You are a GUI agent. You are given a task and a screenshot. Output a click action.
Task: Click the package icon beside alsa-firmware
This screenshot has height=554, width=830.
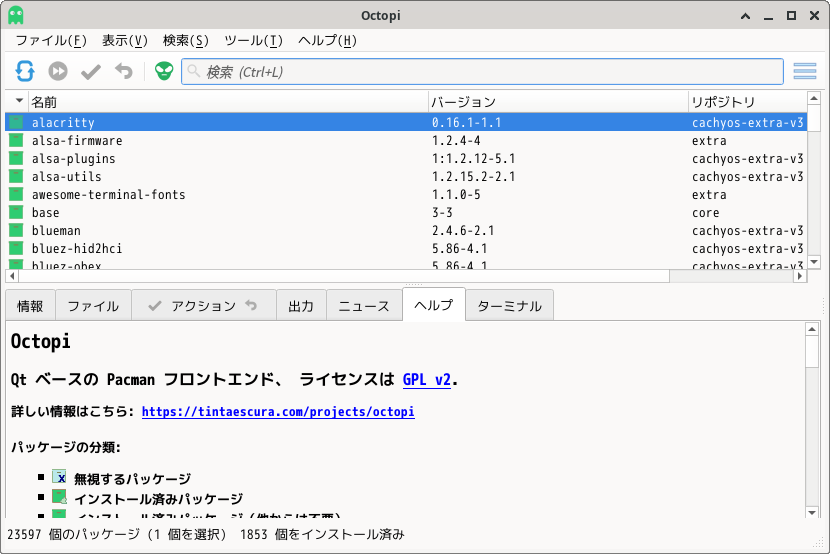pyautogui.click(x=16, y=140)
